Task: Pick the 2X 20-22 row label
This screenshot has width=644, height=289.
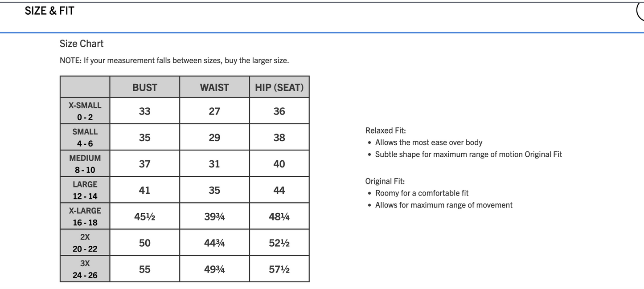Action: coord(85,243)
